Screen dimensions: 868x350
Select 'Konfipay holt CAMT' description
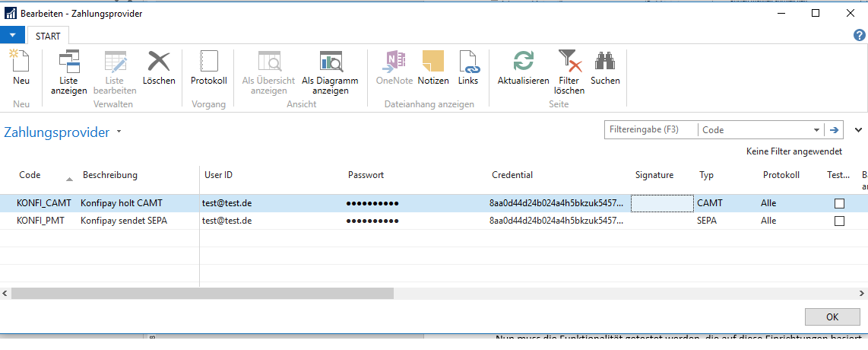pos(122,203)
